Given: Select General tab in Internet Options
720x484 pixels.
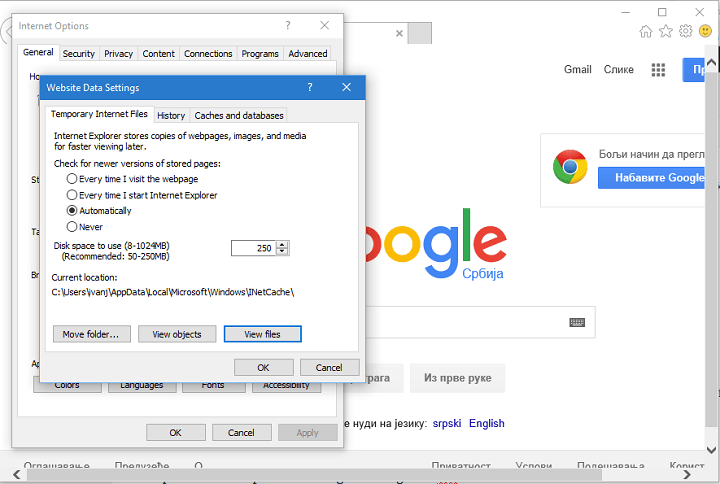Looking at the screenshot, I should [x=38, y=52].
